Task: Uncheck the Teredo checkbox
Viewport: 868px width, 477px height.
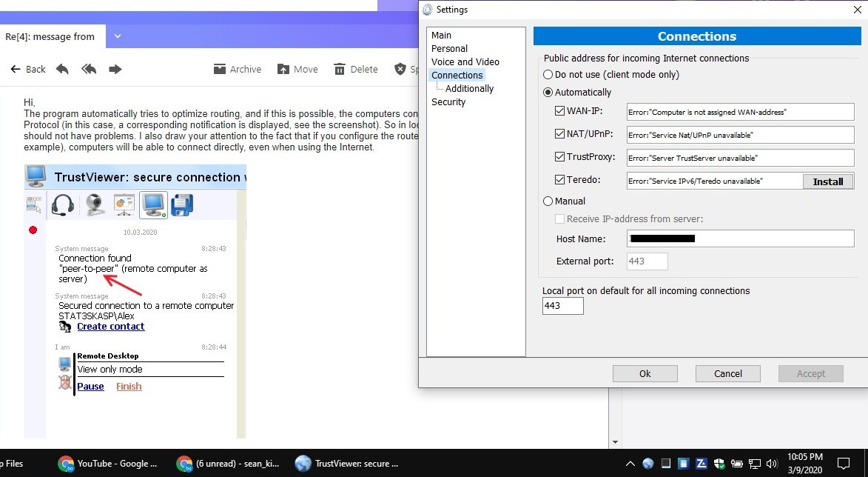Action: (x=559, y=179)
